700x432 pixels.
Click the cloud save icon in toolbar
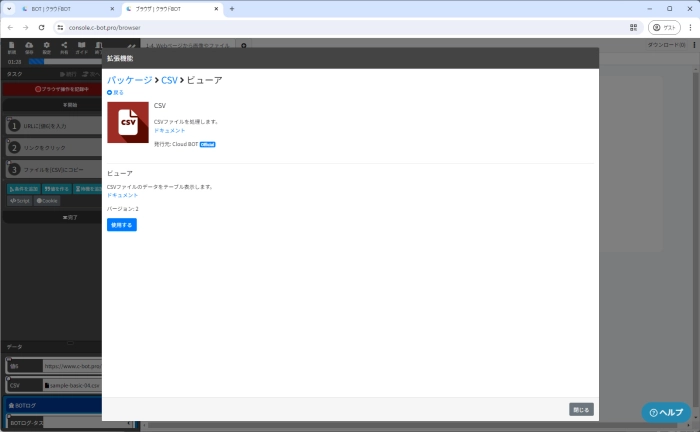click(28, 46)
